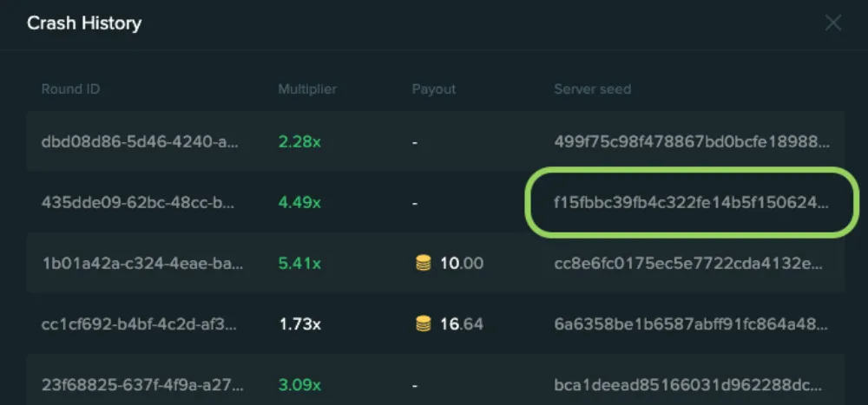Open round ID dbd08d86-5d46-4240

[x=140, y=142]
